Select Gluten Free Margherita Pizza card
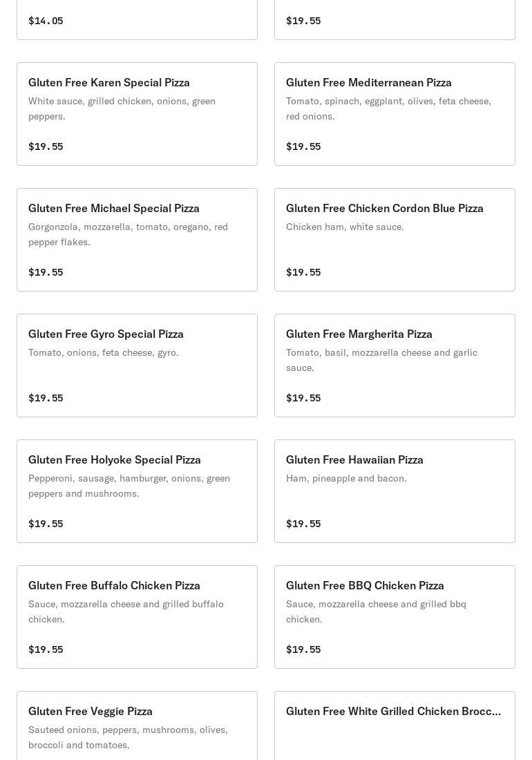 [395, 365]
